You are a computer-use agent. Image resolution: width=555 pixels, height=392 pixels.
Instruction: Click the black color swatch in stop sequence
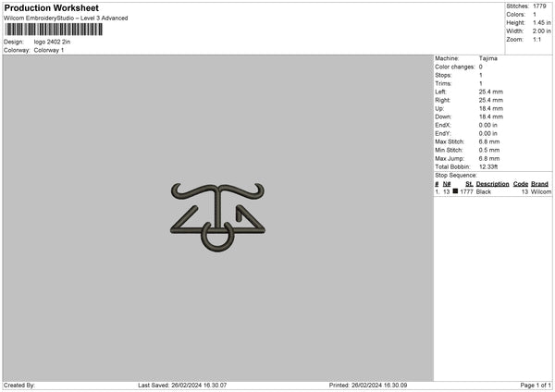pyautogui.click(x=455, y=191)
